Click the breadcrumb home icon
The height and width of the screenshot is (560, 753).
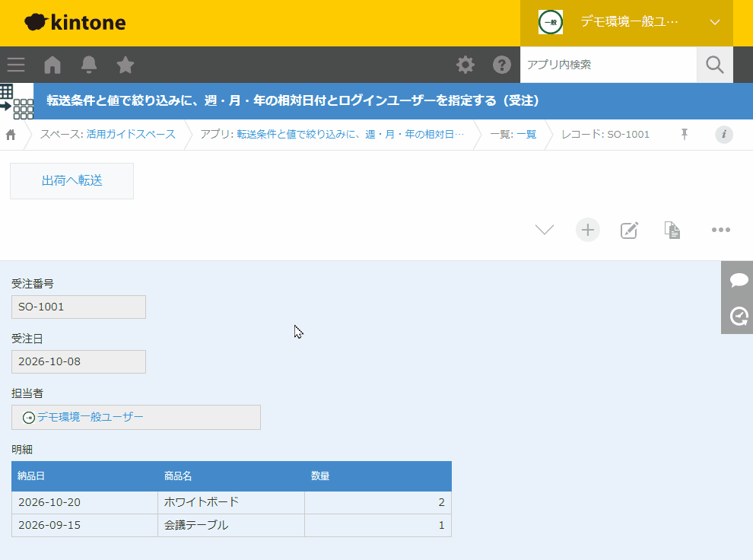click(x=11, y=135)
